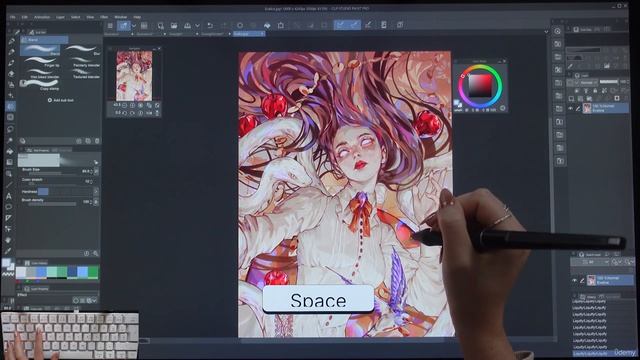640x360 pixels.
Task: Close the active canvas tab
Action: click(x=262, y=34)
